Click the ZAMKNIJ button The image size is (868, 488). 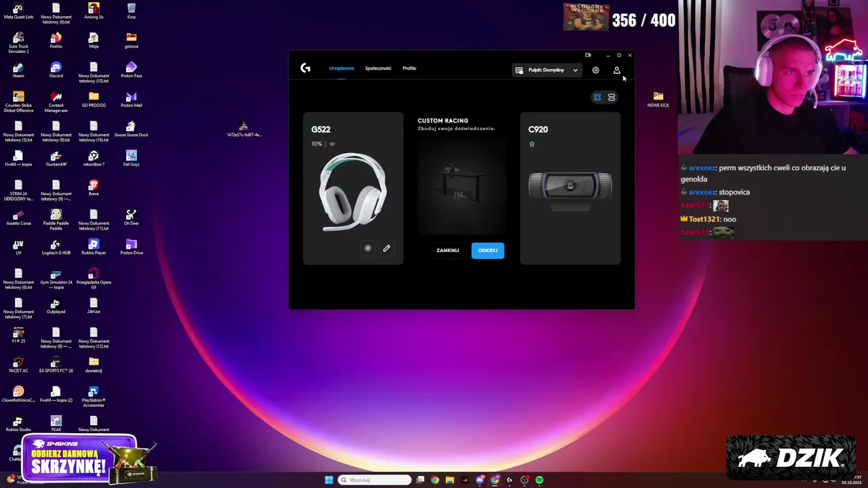[x=448, y=250]
